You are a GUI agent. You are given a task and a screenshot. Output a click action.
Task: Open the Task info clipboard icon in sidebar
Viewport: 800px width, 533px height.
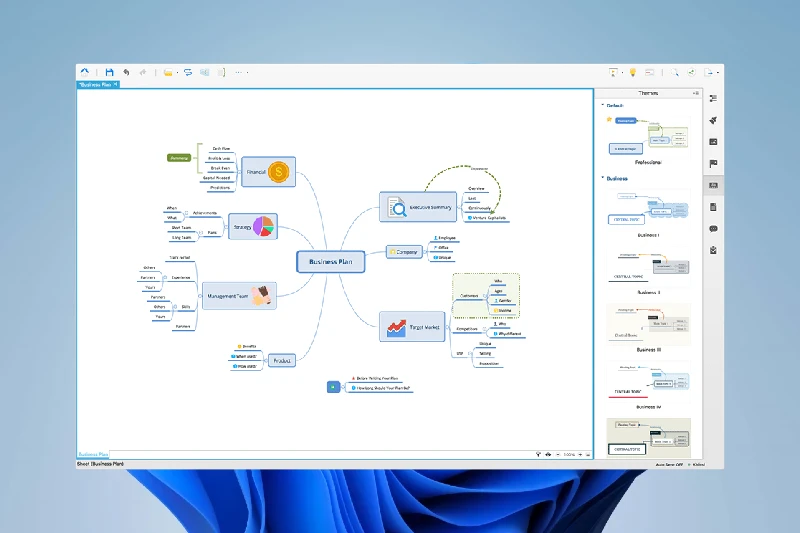pos(713,250)
